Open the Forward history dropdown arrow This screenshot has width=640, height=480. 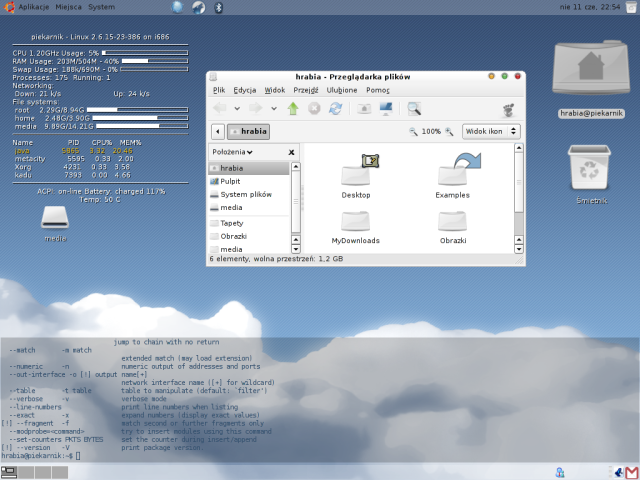click(274, 109)
